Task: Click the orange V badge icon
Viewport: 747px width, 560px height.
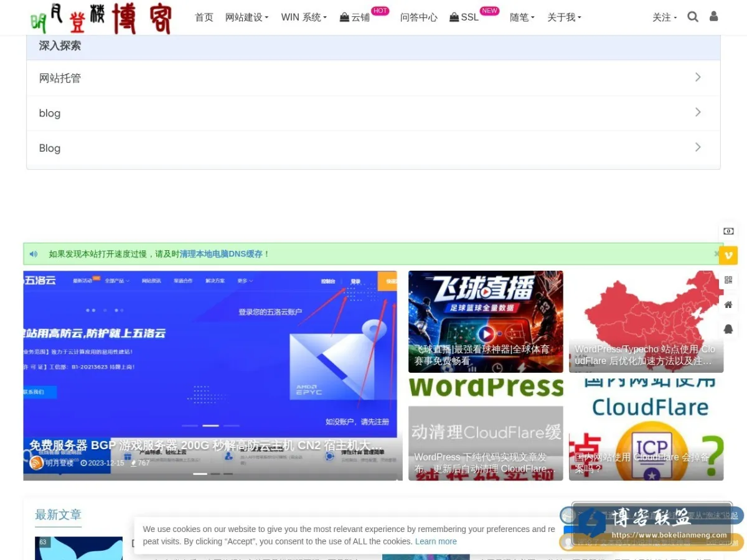Action: 728,255
